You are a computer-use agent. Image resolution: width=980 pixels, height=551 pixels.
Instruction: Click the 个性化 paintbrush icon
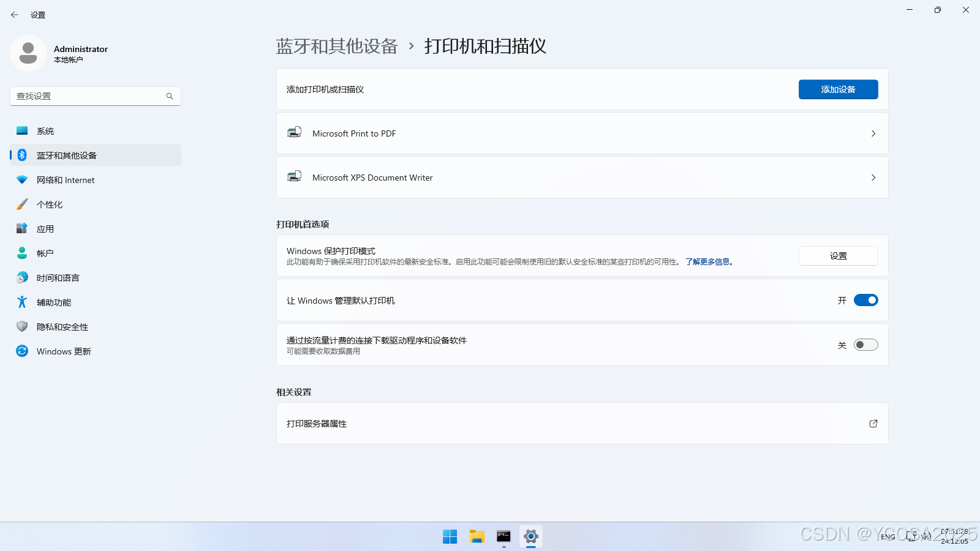point(22,204)
